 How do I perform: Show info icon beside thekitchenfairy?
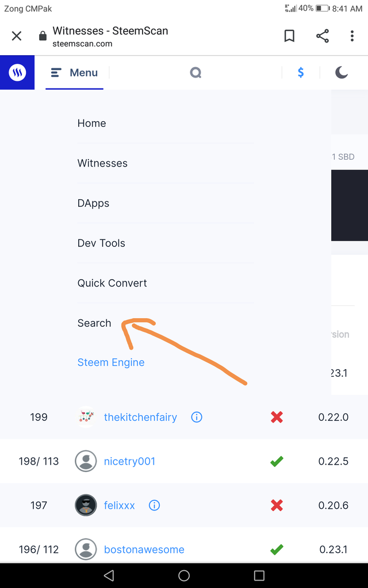click(x=197, y=417)
